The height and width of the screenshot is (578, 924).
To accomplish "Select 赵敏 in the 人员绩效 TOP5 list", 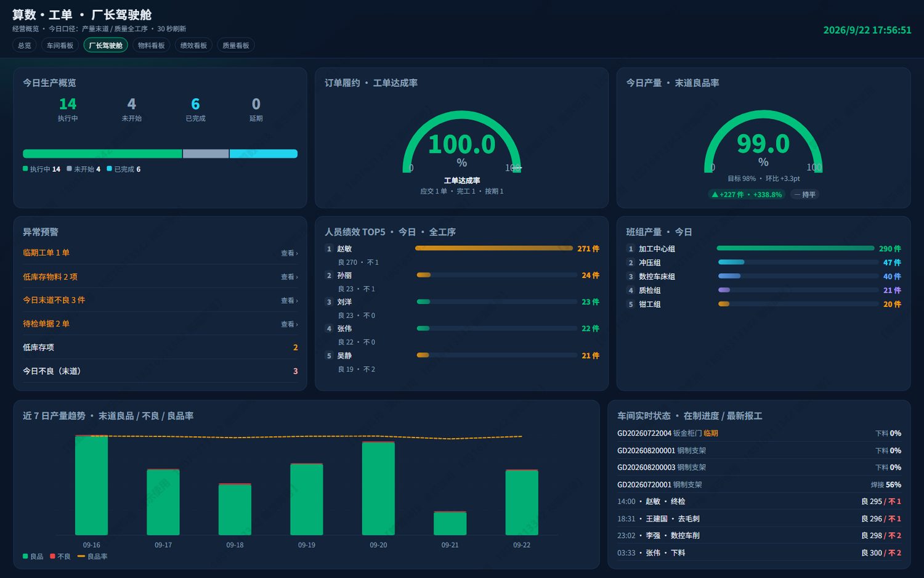I will pos(462,255).
